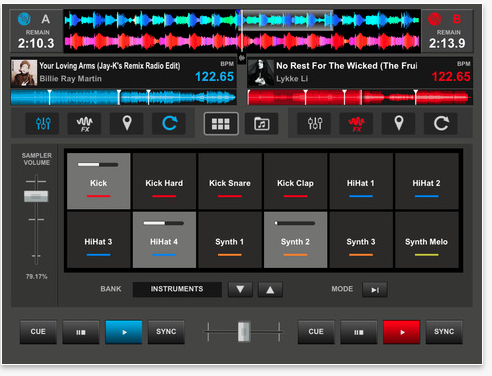Open deck B loop panel icon

pyautogui.click(x=441, y=124)
